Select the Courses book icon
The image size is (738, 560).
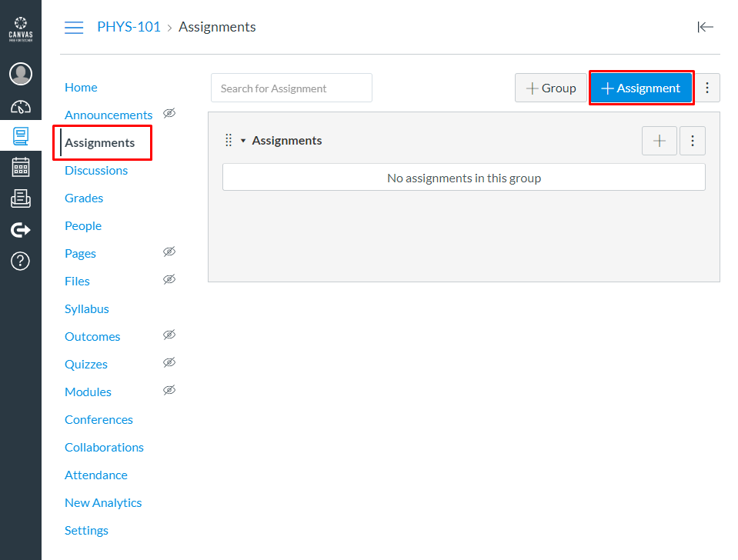(20, 135)
